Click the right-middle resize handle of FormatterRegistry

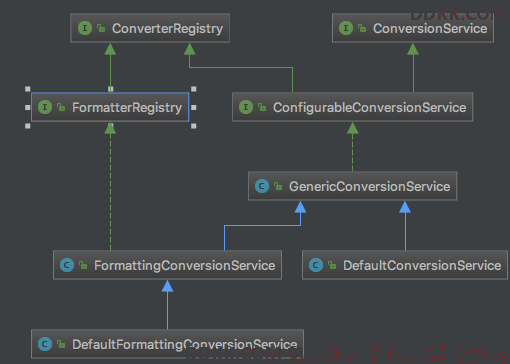194,107
